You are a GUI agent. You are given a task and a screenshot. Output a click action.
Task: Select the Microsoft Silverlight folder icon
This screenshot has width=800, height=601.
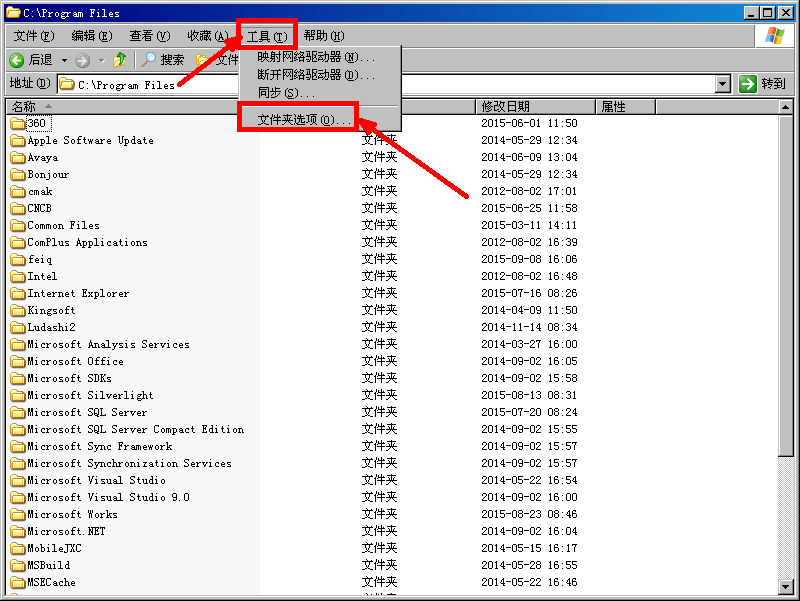(18, 395)
